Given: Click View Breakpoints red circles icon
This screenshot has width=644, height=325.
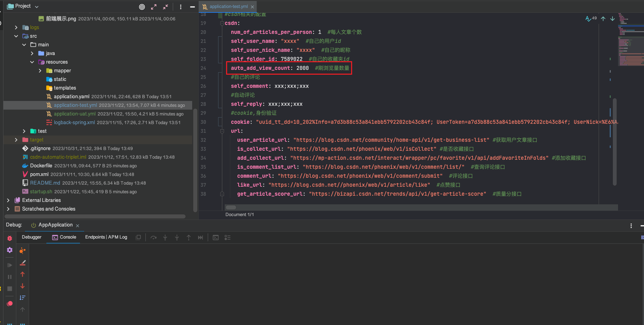Looking at the screenshot, I should point(10,304).
